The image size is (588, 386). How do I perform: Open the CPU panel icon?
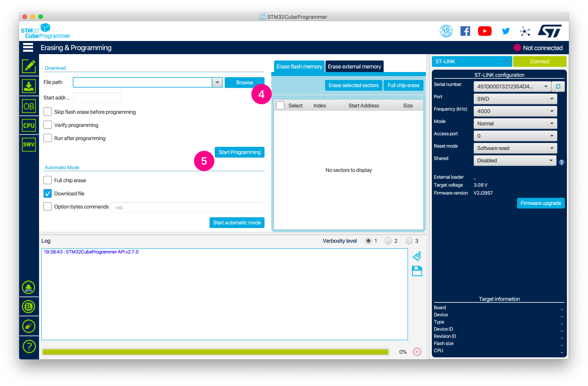coord(29,125)
